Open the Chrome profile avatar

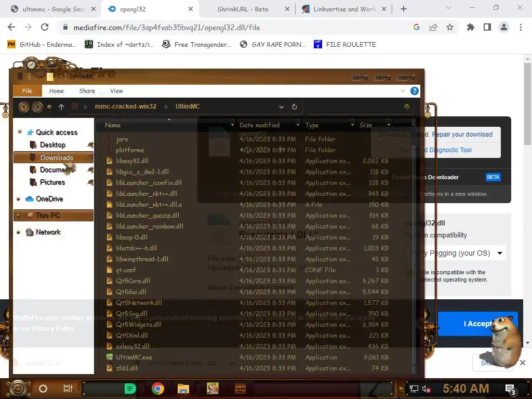pyautogui.click(x=504, y=27)
